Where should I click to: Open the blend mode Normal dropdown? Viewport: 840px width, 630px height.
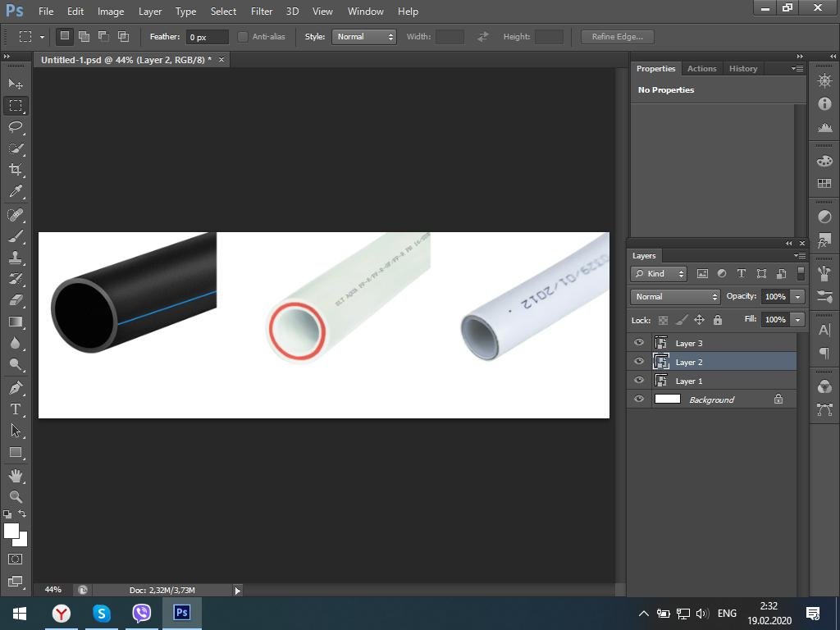pos(675,297)
